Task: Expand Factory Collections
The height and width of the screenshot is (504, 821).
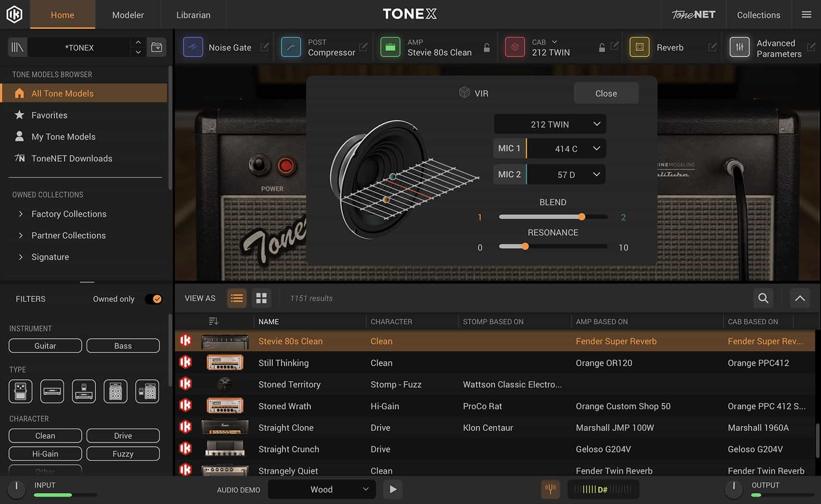Action: coord(21,214)
